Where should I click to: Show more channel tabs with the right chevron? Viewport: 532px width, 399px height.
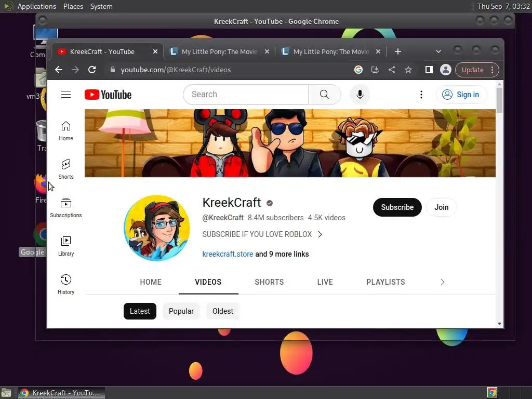pos(442,282)
